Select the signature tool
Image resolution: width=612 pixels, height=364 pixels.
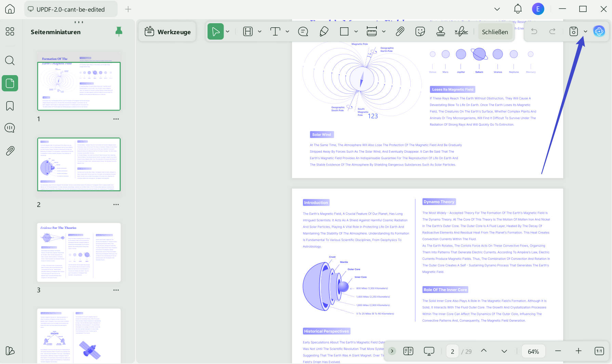pyautogui.click(x=461, y=32)
